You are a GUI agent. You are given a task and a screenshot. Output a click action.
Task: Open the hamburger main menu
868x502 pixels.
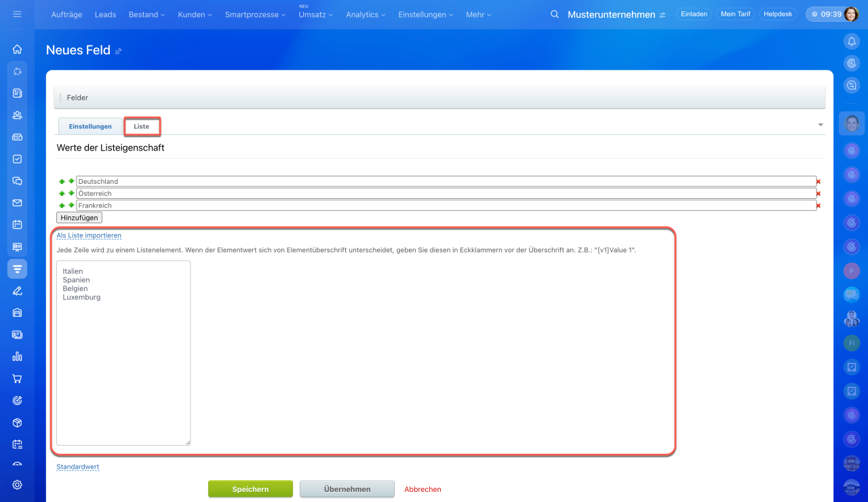[18, 14]
